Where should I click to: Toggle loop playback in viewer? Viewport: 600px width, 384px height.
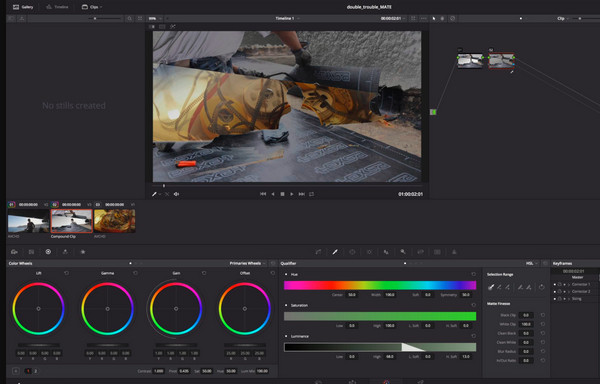coord(311,194)
